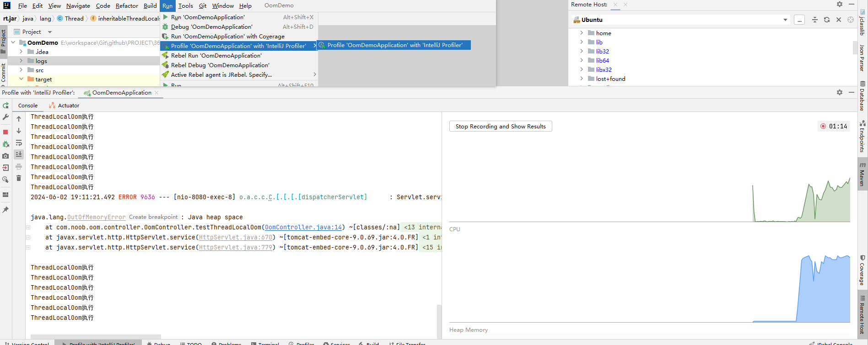The height and width of the screenshot is (345, 868).
Task: Hide the run tool window with minus icon
Action: click(x=852, y=92)
